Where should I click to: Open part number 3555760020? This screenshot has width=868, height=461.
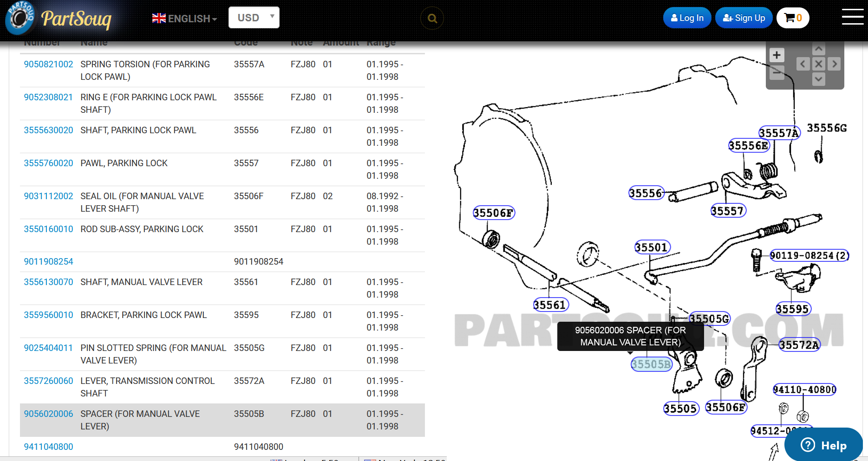click(49, 163)
